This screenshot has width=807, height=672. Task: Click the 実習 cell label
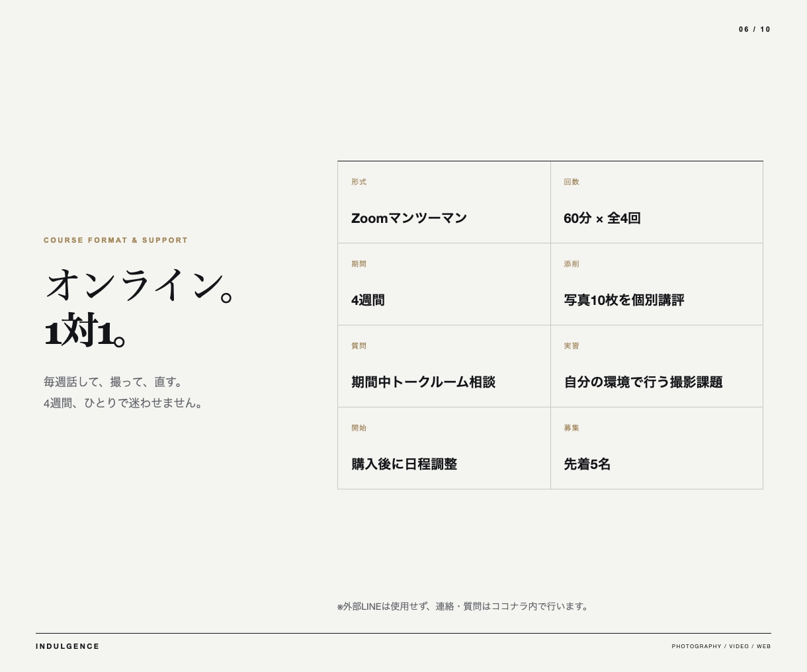click(x=572, y=346)
